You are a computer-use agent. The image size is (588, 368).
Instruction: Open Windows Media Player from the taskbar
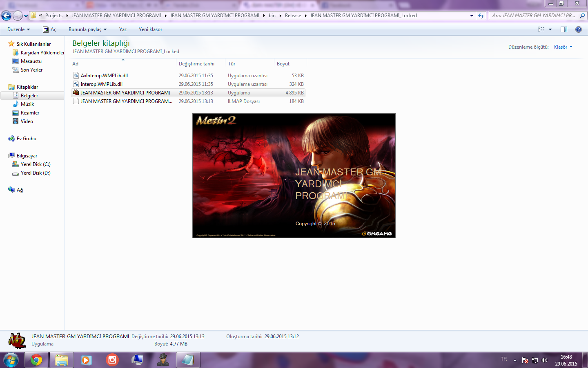click(87, 360)
